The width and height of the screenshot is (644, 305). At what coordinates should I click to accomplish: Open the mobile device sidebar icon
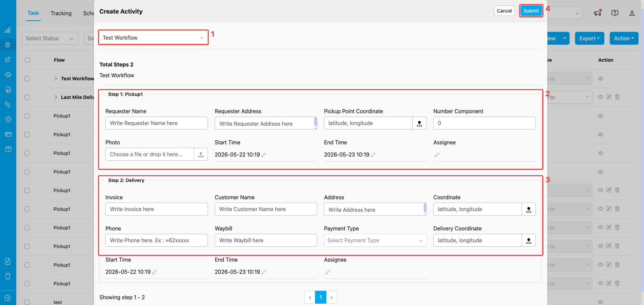pyautogui.click(x=8, y=276)
